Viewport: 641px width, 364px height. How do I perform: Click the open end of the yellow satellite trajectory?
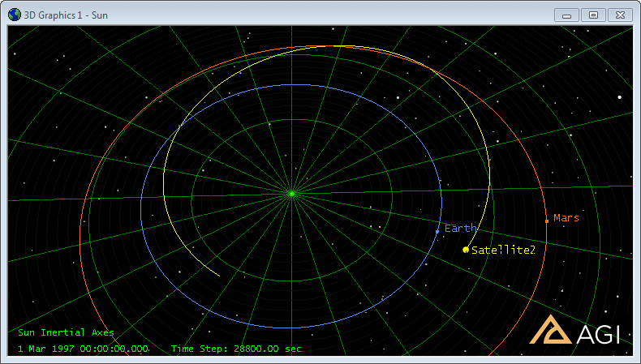[219, 276]
